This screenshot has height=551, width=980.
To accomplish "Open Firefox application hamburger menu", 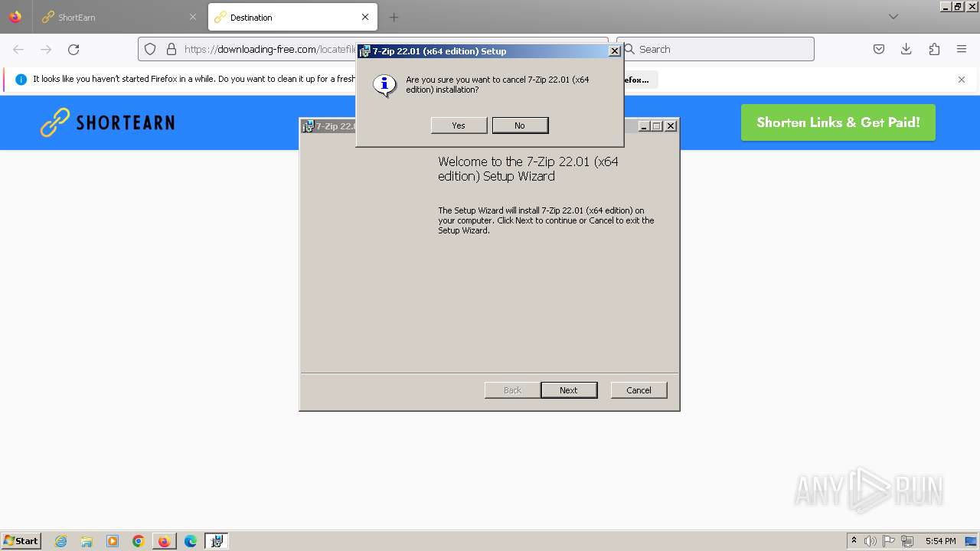I will [x=962, y=49].
